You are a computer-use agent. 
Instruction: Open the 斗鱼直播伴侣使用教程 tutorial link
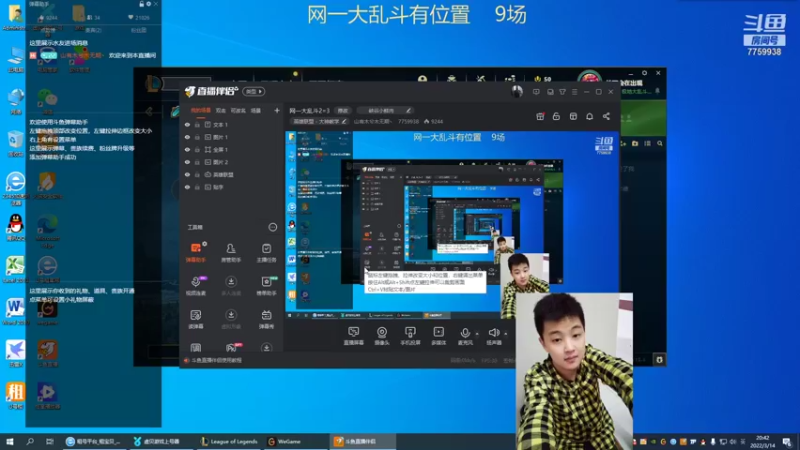click(216, 360)
